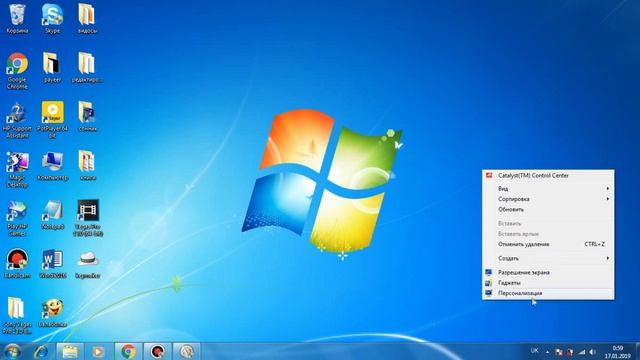Switch to Chrome on the taskbar
640x360 pixels.
128,351
